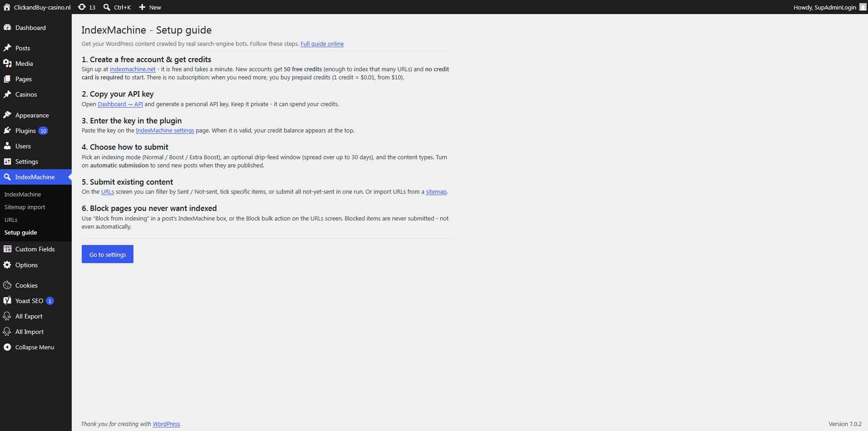Click the Media icon in sidebar
This screenshot has height=431, width=868.
[x=7, y=63]
